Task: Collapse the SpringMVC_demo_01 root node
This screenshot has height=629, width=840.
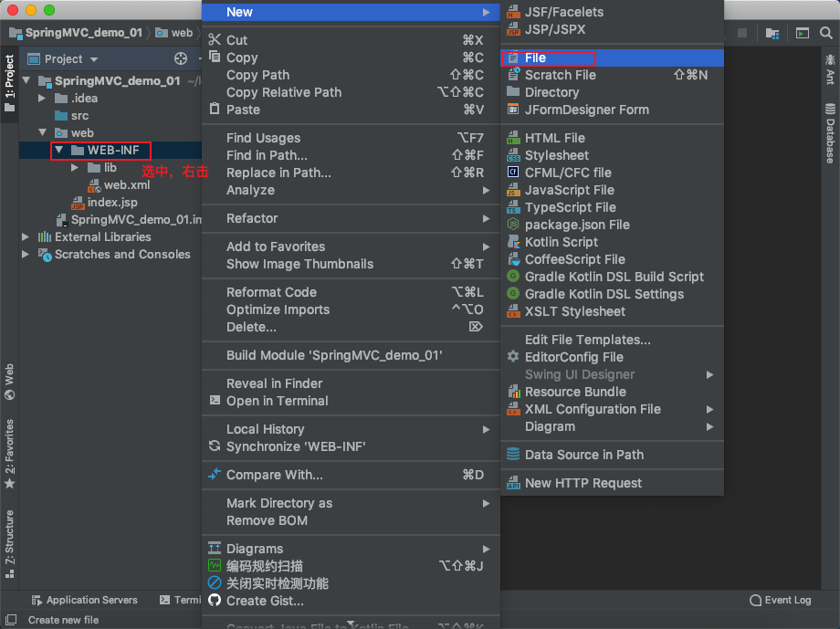Action: pyautogui.click(x=26, y=80)
